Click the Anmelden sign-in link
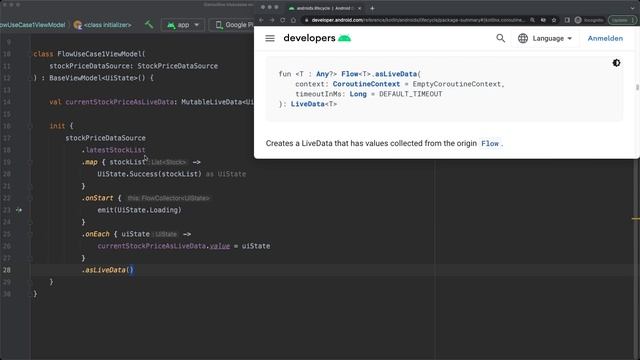Screen dimensions: 640x360 pyautogui.click(x=605, y=38)
